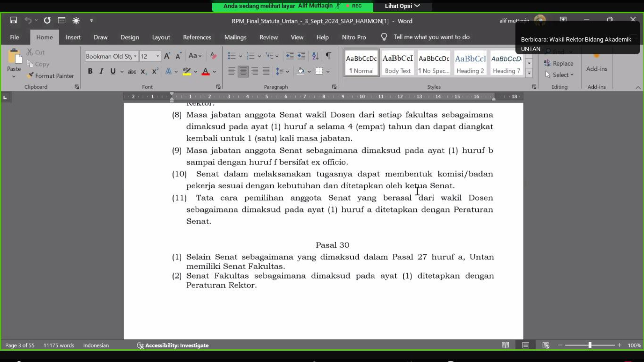The width and height of the screenshot is (644, 362).
Task: Align text right
Action: pyautogui.click(x=255, y=71)
